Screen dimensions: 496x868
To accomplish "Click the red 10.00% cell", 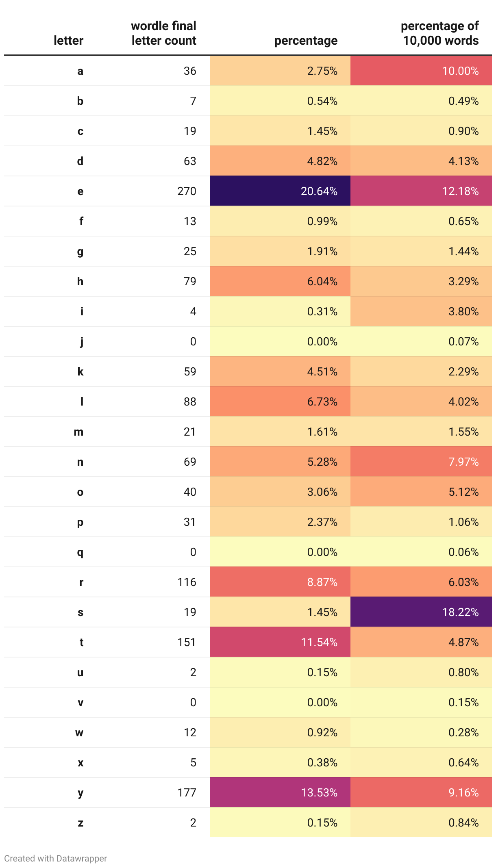I will [x=421, y=71].
